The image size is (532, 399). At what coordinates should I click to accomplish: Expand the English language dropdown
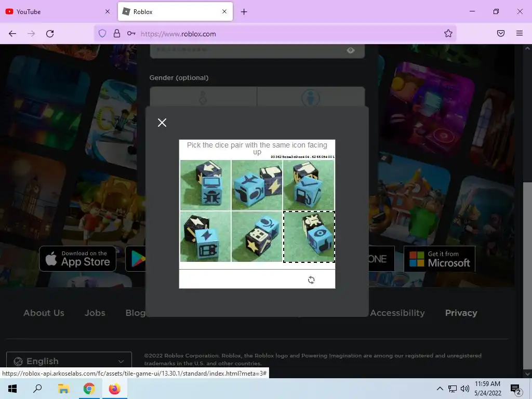click(69, 361)
